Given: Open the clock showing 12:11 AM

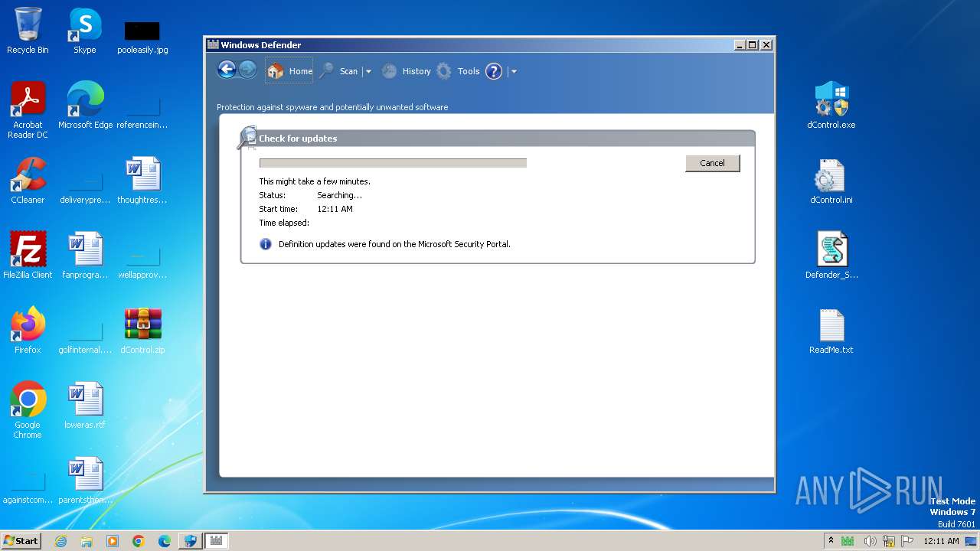Looking at the screenshot, I should pos(941,541).
